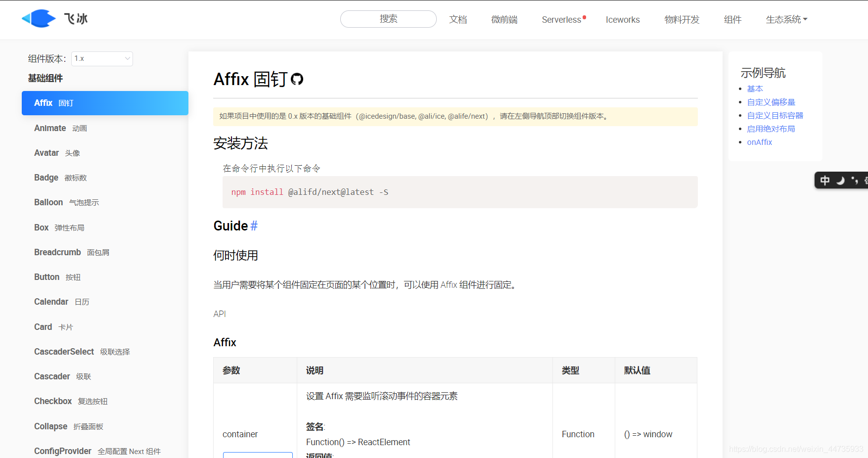Open Animate 动画 component page
The image size is (868, 458).
point(60,128)
